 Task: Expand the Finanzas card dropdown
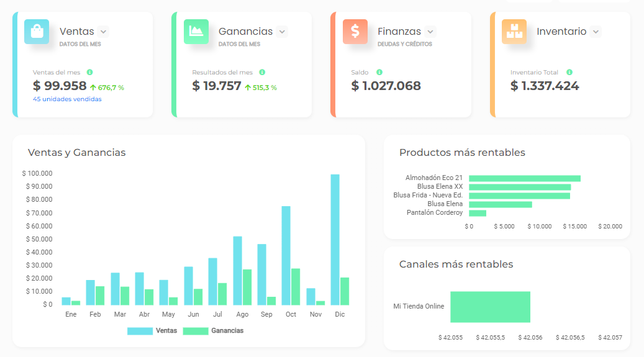tap(430, 32)
